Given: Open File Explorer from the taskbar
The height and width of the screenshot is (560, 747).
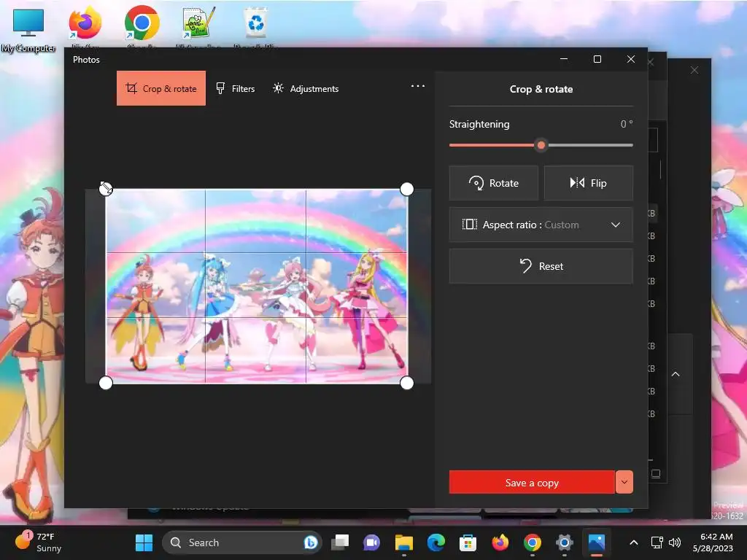Looking at the screenshot, I should click(404, 542).
